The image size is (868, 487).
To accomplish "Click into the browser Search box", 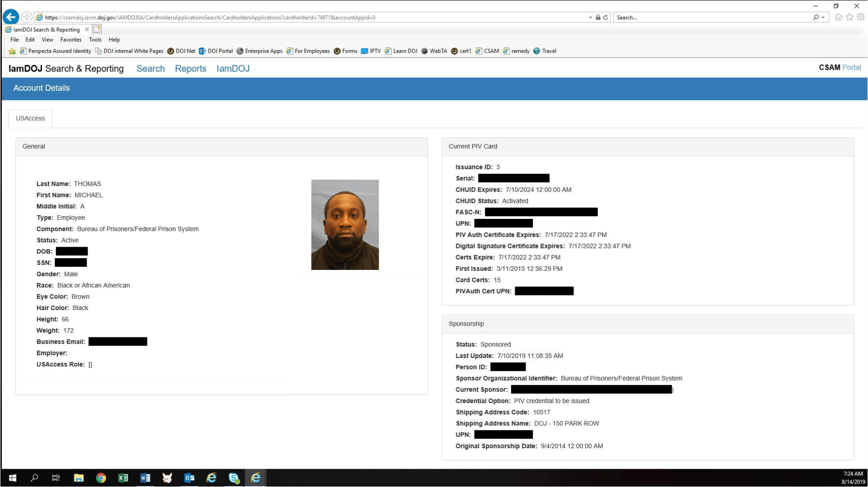I will coord(711,17).
